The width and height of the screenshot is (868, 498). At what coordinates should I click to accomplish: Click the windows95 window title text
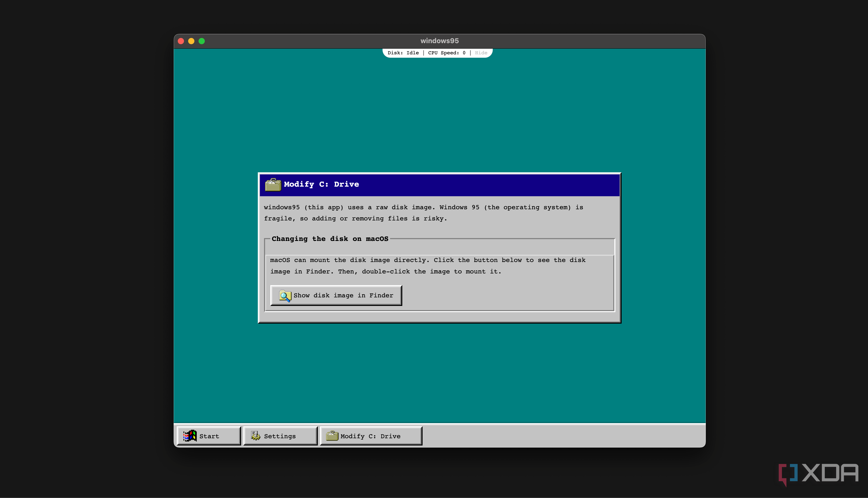439,41
